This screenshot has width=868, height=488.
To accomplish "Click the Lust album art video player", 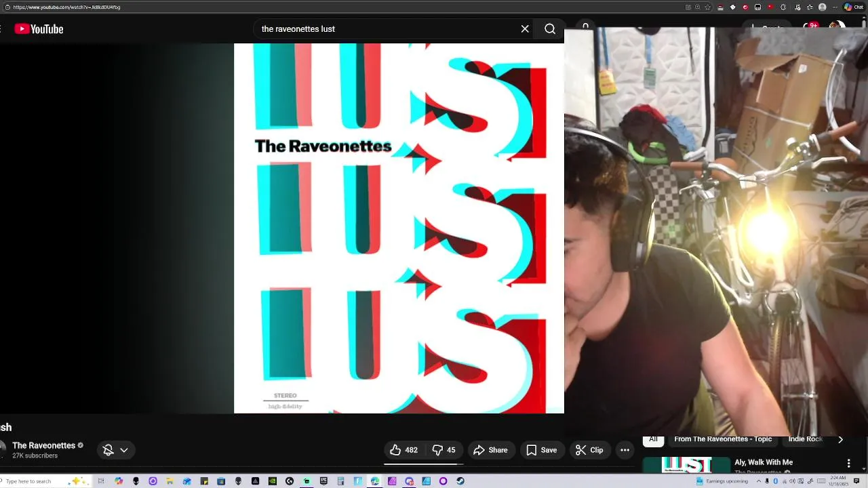I will point(399,228).
